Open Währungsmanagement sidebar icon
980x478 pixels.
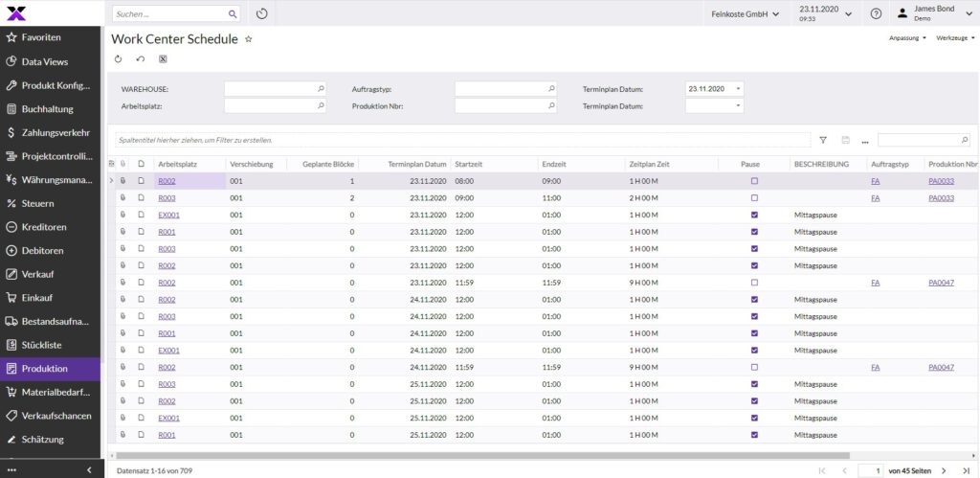pos(11,179)
